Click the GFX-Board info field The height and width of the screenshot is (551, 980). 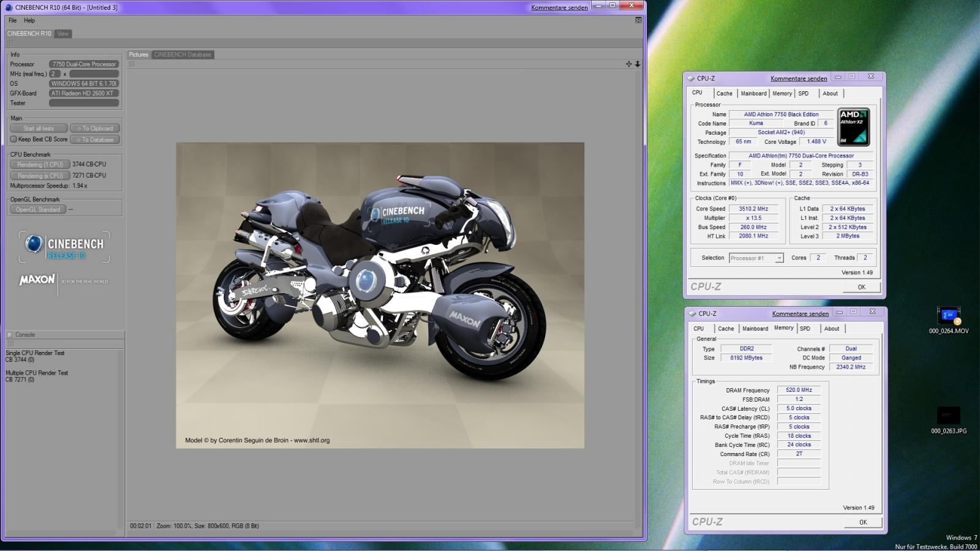click(x=84, y=94)
